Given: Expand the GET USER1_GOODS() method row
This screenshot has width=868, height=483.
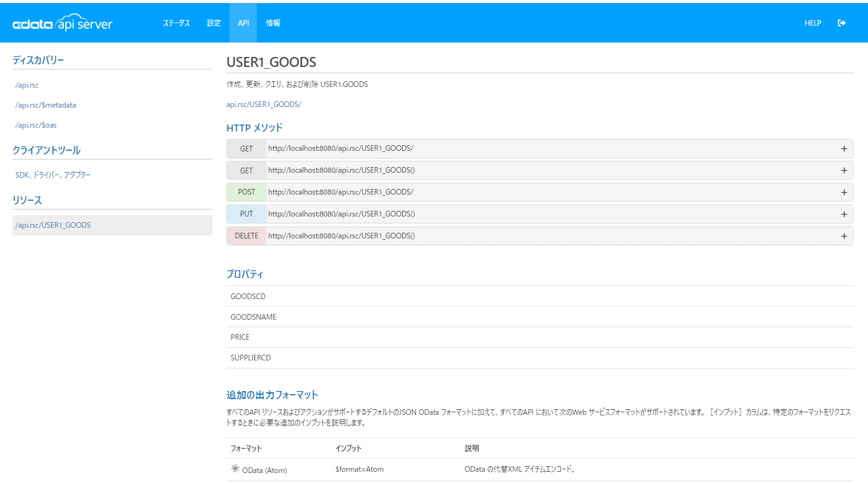Looking at the screenshot, I should (x=844, y=171).
